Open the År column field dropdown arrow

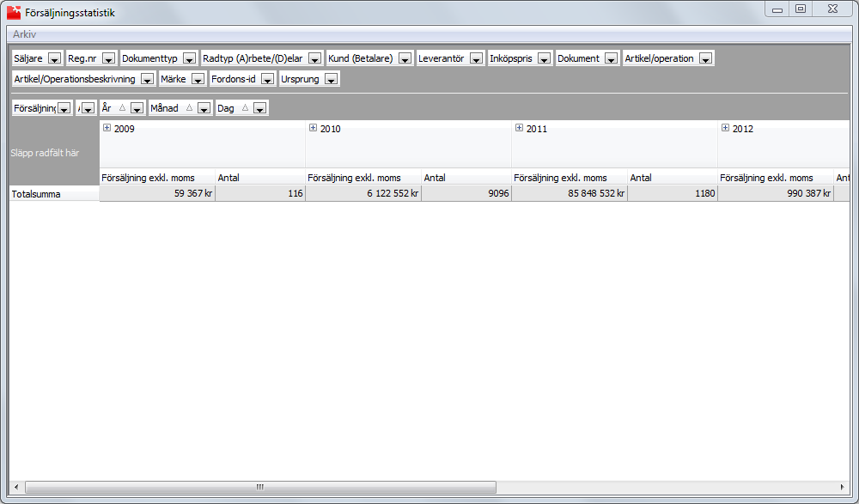coord(137,108)
